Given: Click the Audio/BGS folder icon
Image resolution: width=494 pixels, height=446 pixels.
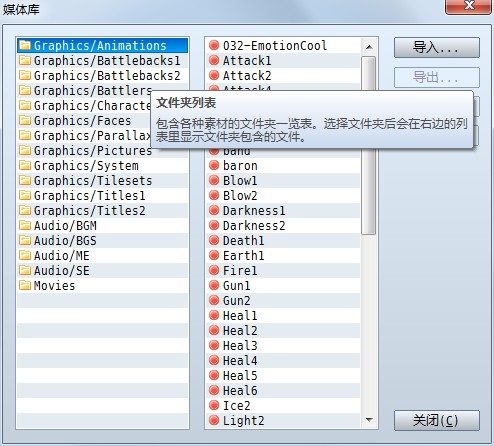Looking at the screenshot, I should [x=25, y=240].
